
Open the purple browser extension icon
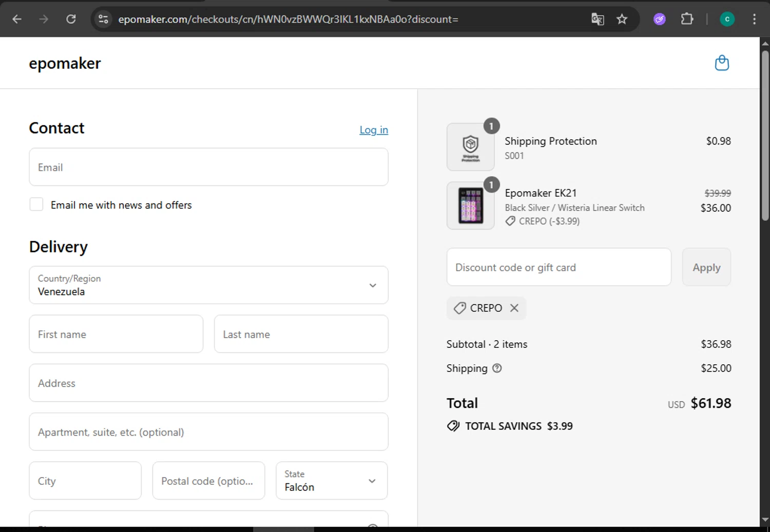click(660, 19)
